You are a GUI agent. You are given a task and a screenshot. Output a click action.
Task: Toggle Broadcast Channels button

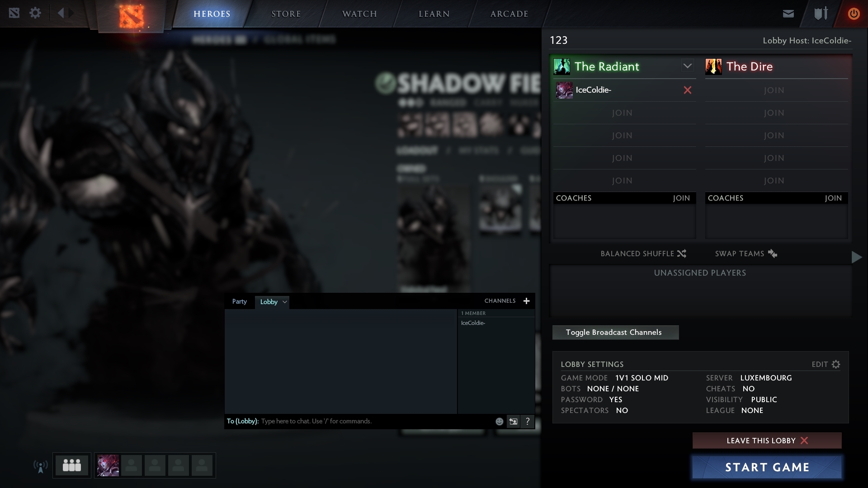615,333
